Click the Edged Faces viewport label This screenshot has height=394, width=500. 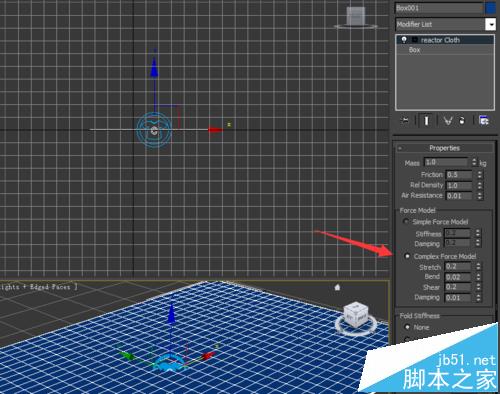pyautogui.click(x=50, y=287)
